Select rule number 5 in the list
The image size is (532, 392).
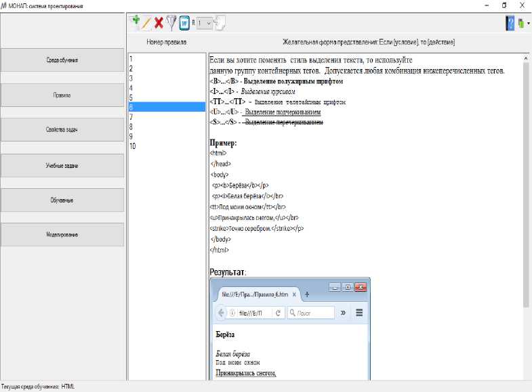click(167, 97)
